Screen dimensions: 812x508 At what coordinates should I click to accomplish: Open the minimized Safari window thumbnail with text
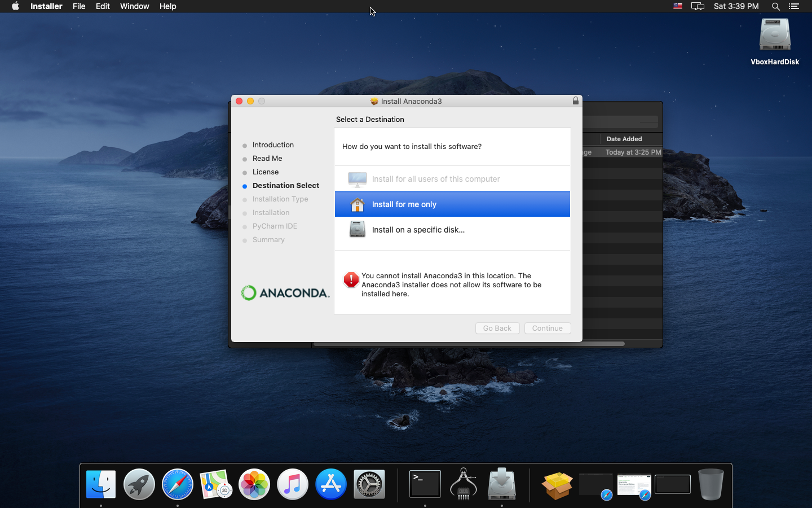[634, 485]
